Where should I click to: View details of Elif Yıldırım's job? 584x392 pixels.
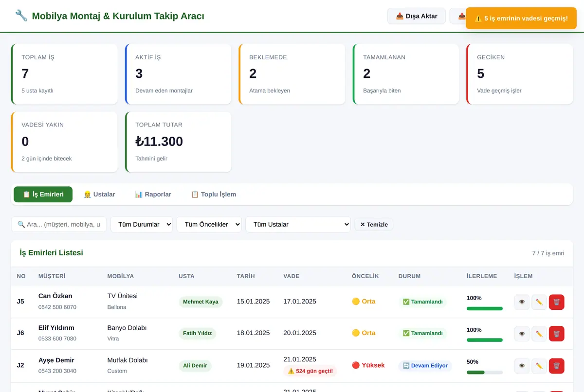(x=522, y=334)
